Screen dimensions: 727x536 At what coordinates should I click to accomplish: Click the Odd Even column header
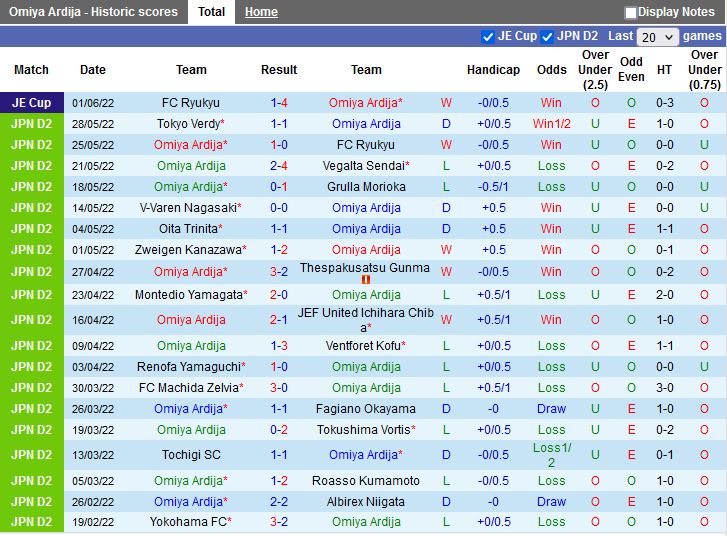631,69
